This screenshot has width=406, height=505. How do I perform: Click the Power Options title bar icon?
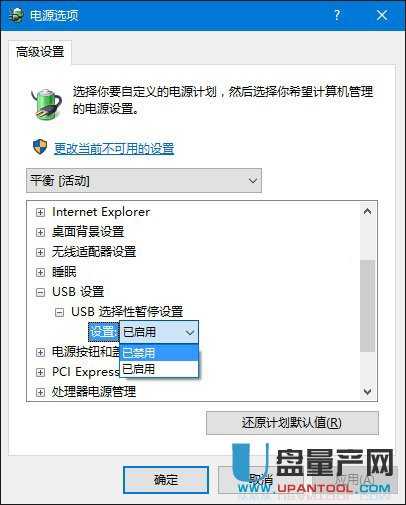pyautogui.click(x=16, y=15)
